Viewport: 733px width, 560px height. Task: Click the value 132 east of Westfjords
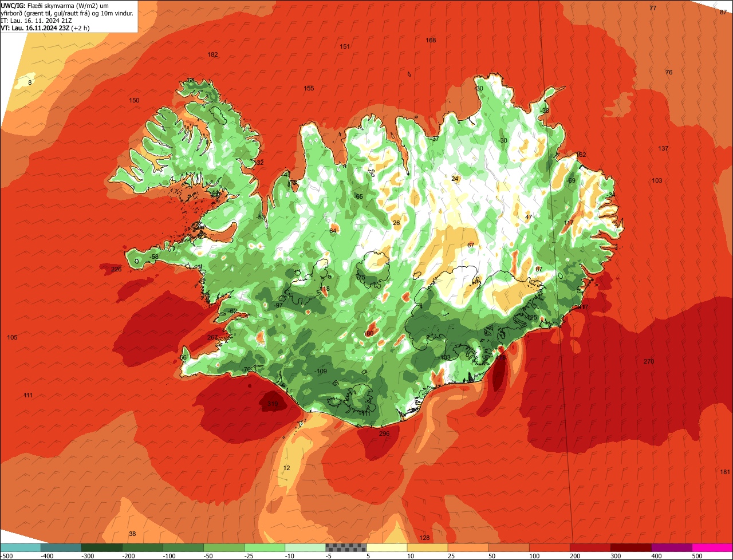[x=259, y=163]
